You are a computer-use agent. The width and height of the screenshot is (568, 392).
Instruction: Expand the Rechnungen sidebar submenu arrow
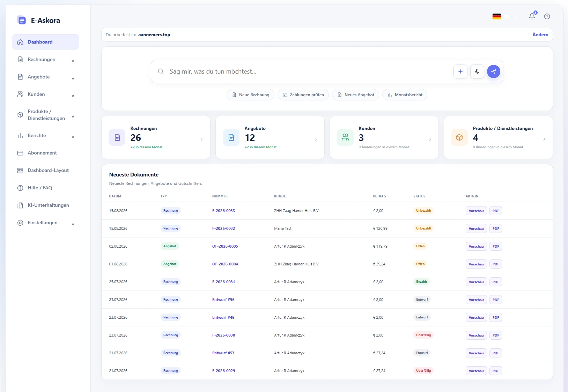coord(73,61)
